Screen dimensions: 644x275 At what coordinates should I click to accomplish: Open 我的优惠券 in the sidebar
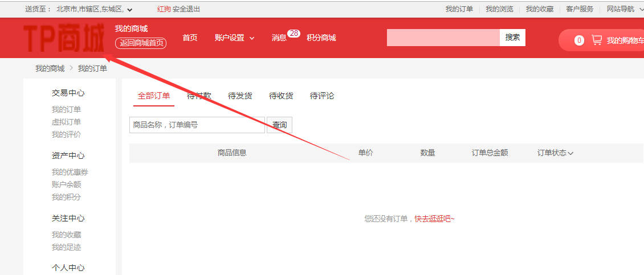70,172
